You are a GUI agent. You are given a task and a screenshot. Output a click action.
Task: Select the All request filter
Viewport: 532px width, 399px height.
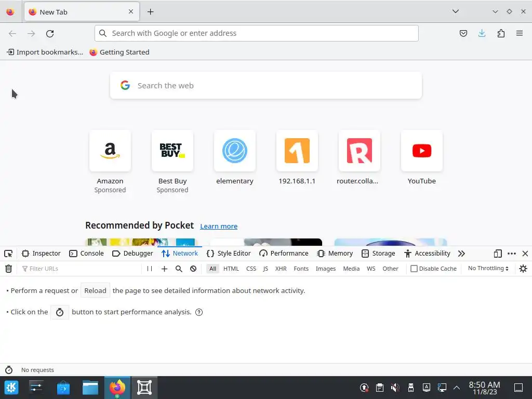212,269
